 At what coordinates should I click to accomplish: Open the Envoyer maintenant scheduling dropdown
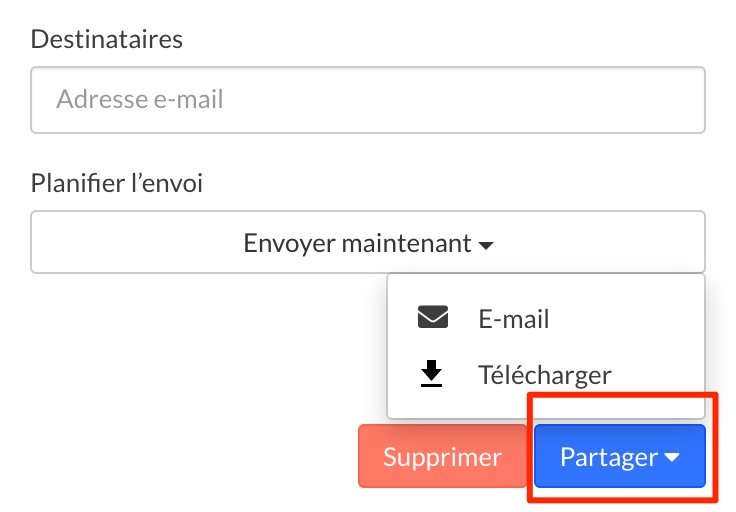click(368, 242)
